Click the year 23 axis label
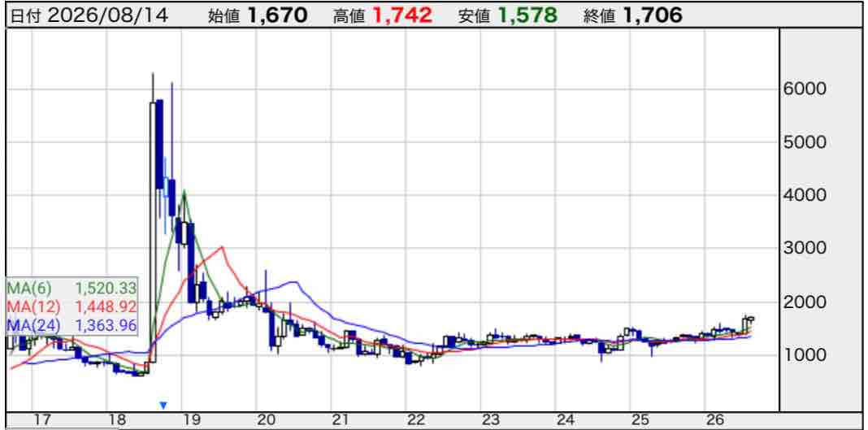The height and width of the screenshot is (430, 868). click(491, 419)
